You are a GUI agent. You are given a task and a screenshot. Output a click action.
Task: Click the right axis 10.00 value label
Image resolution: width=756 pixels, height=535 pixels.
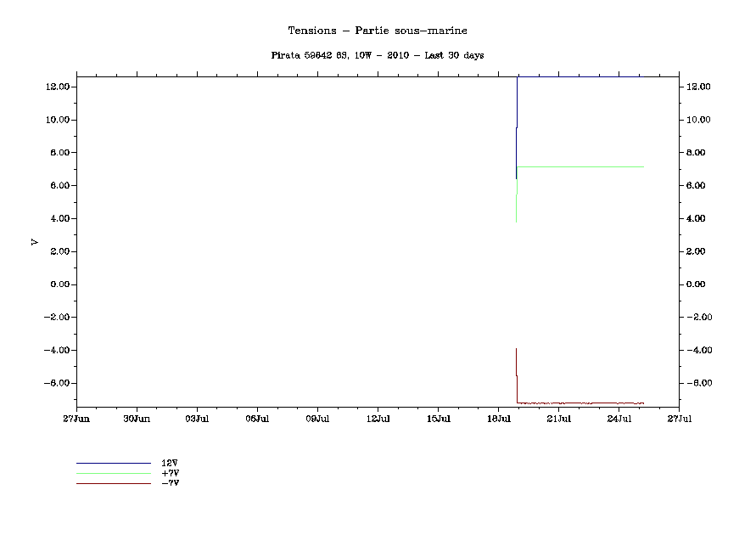click(698, 120)
